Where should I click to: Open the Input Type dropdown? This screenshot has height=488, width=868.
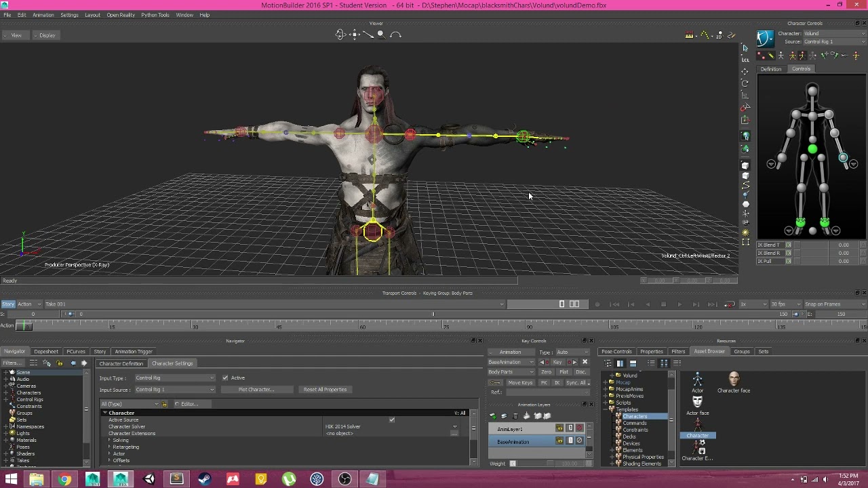click(x=174, y=378)
